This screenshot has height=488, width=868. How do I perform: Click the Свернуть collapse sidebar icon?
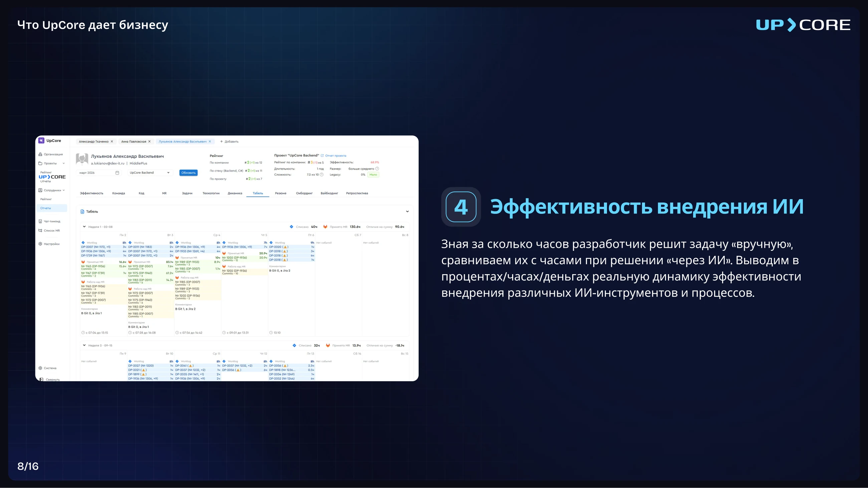tap(41, 380)
